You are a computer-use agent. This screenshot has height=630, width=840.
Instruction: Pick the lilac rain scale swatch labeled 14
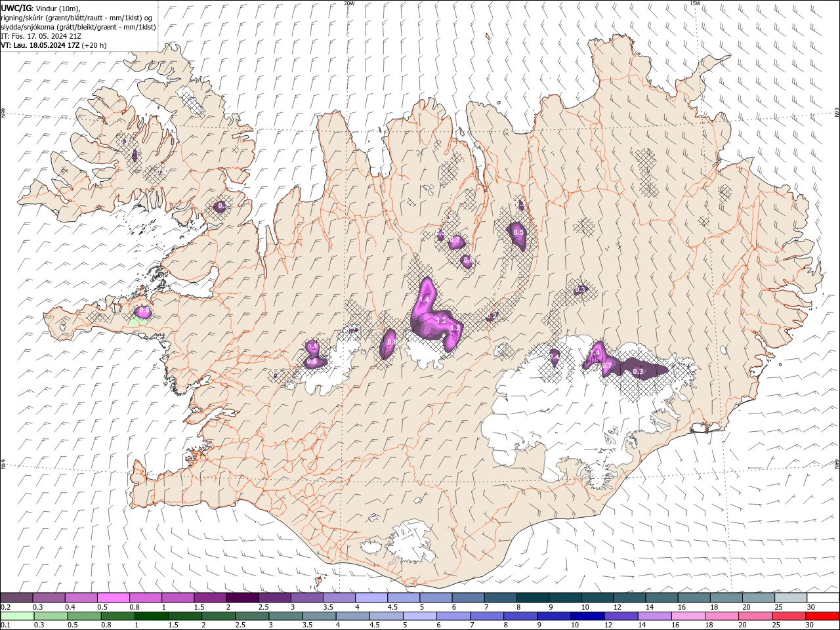[654, 616]
